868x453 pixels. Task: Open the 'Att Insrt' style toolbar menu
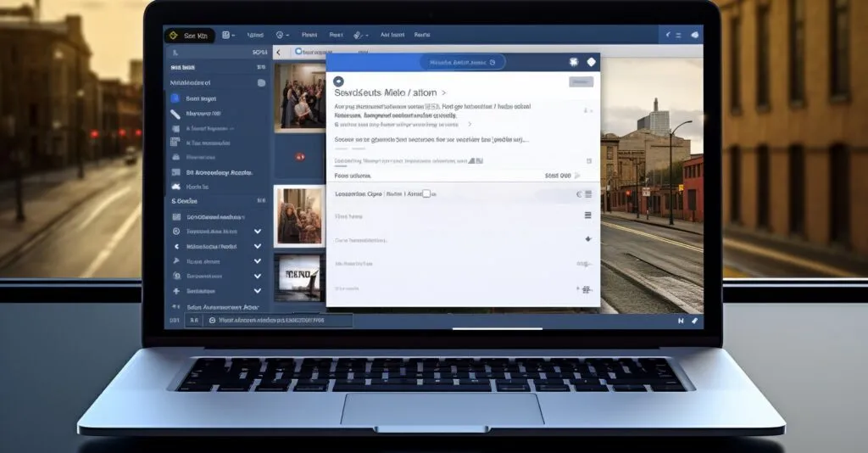392,35
